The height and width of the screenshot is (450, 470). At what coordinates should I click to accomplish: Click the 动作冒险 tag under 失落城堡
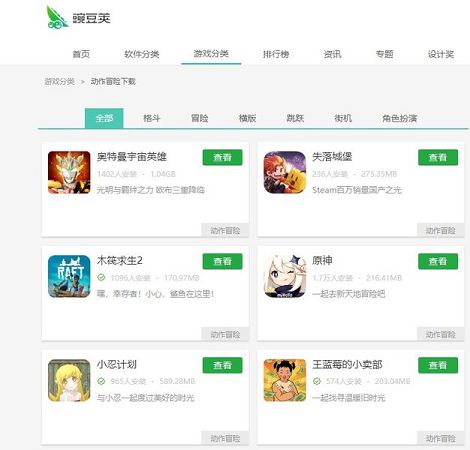tap(440, 230)
